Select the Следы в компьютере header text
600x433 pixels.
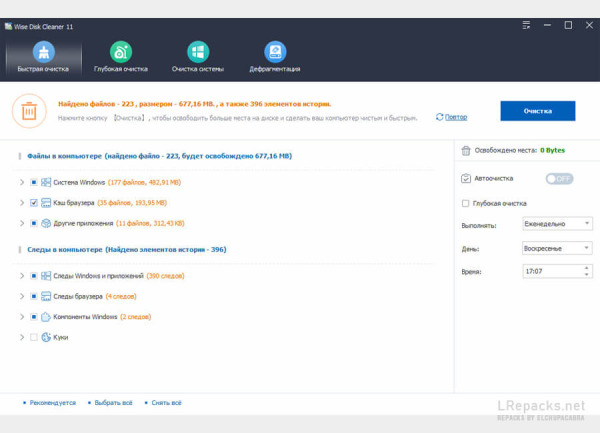tap(127, 249)
